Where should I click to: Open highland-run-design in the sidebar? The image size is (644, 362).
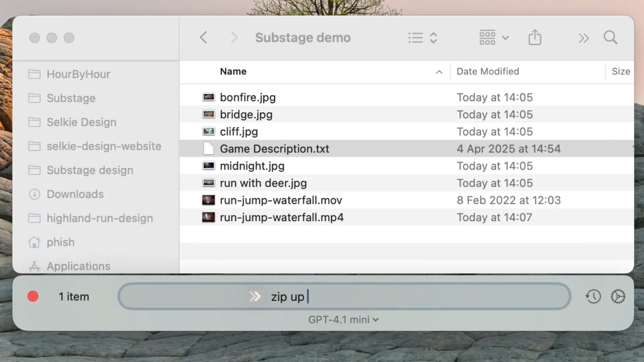[x=91, y=218]
